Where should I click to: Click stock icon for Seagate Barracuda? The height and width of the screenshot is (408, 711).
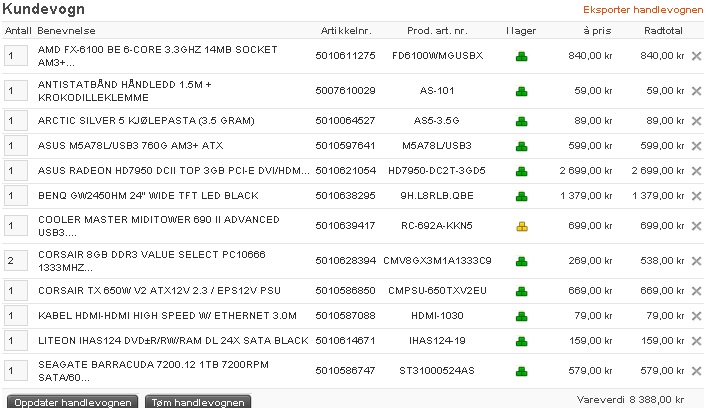pyautogui.click(x=521, y=371)
